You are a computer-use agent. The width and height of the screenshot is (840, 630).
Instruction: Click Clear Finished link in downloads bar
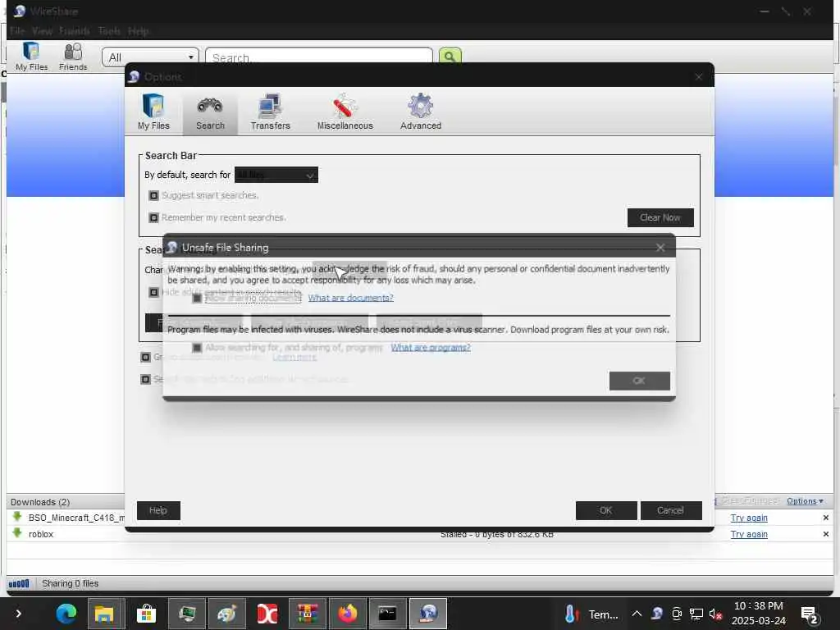pyautogui.click(x=750, y=501)
